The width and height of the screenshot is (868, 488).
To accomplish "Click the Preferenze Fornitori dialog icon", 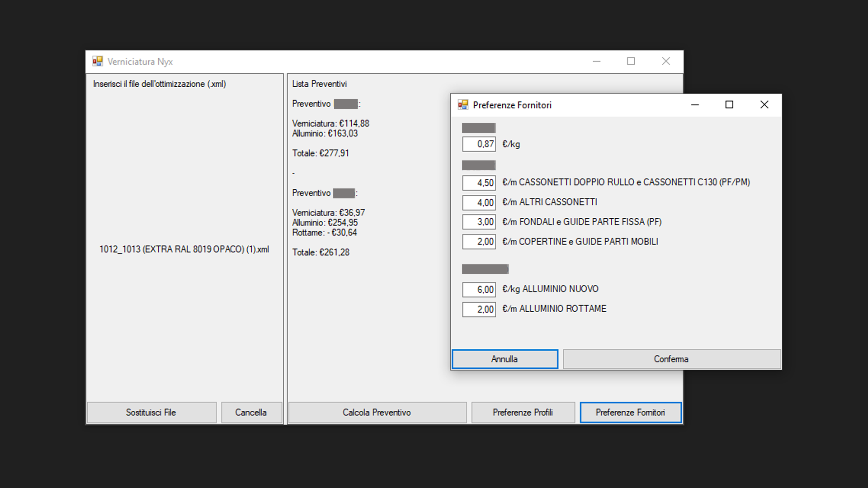I will point(463,105).
